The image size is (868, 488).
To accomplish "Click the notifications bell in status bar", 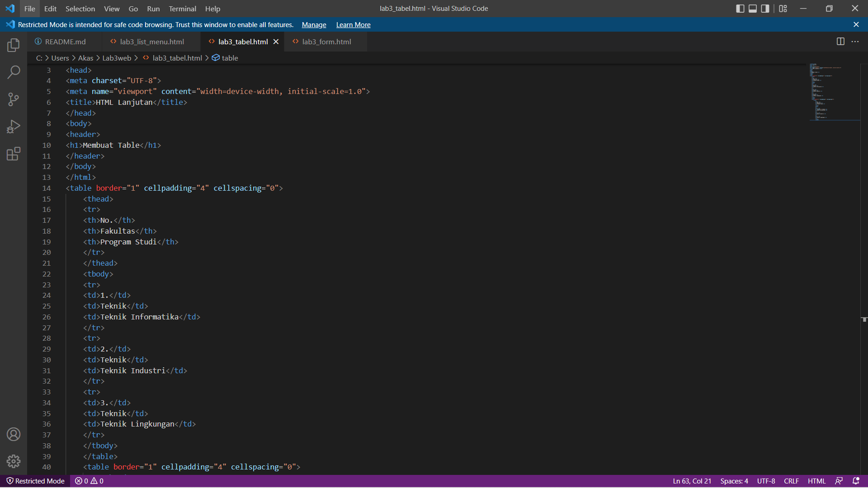I will (856, 481).
